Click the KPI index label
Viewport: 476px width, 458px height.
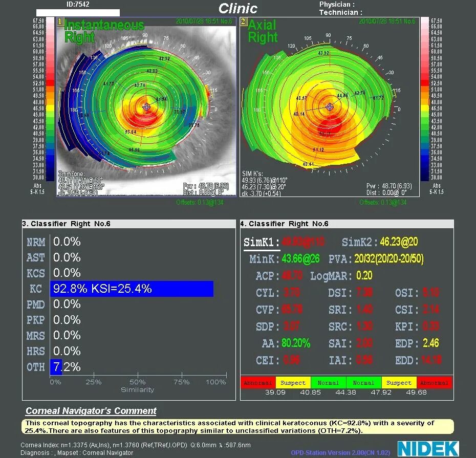[x=407, y=326]
